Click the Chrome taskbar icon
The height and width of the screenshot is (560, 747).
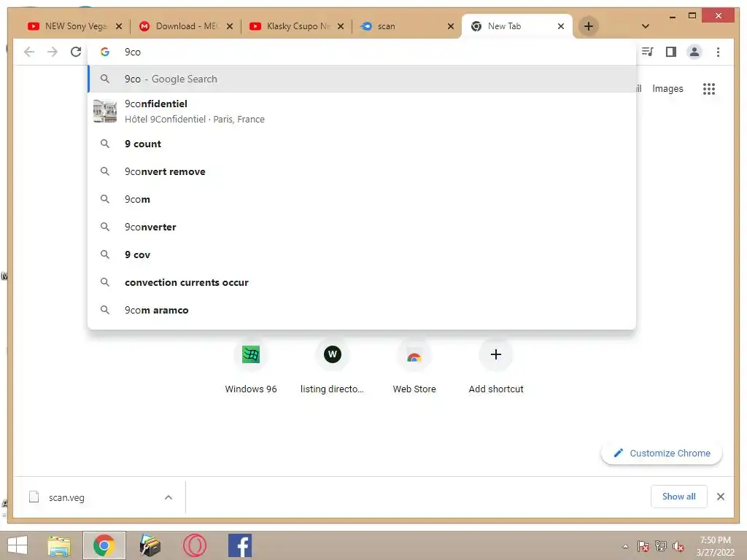[104, 545]
